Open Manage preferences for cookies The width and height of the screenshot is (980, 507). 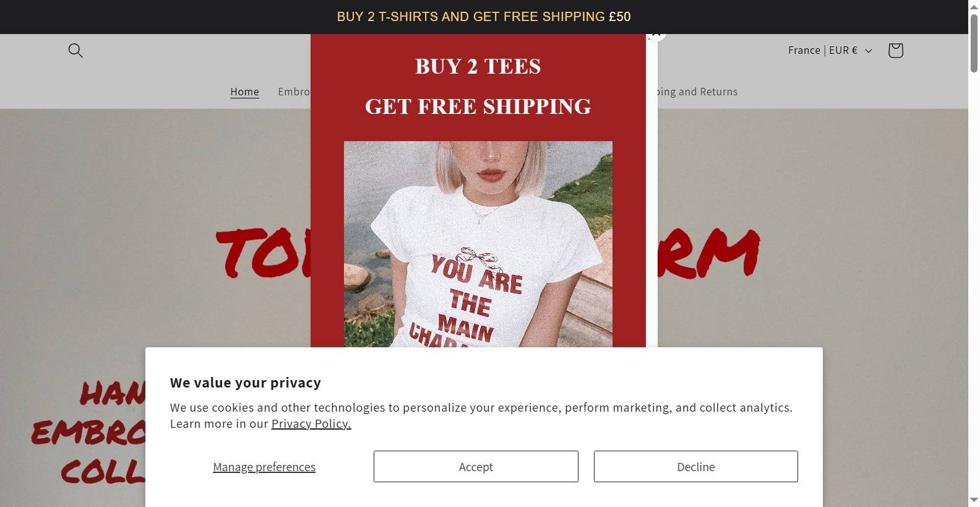coord(264,467)
